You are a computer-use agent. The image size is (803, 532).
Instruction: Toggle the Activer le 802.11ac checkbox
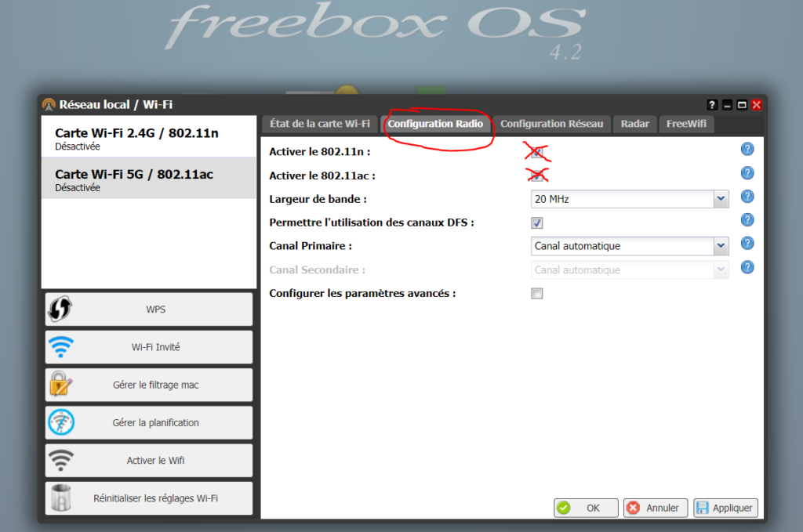536,176
